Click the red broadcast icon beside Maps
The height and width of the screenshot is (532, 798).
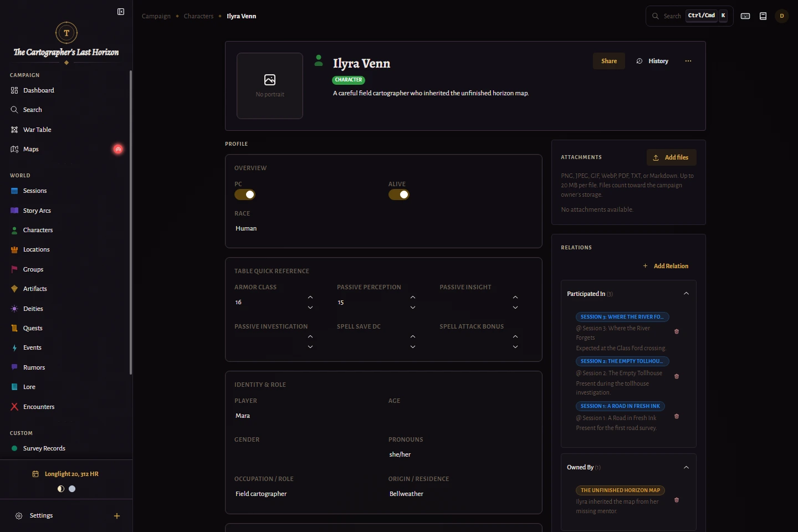point(118,149)
